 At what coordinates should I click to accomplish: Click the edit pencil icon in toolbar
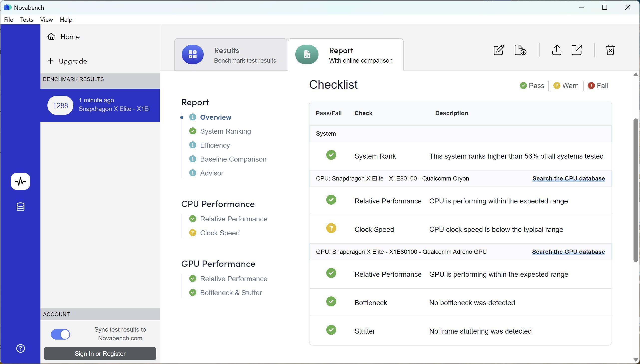498,50
